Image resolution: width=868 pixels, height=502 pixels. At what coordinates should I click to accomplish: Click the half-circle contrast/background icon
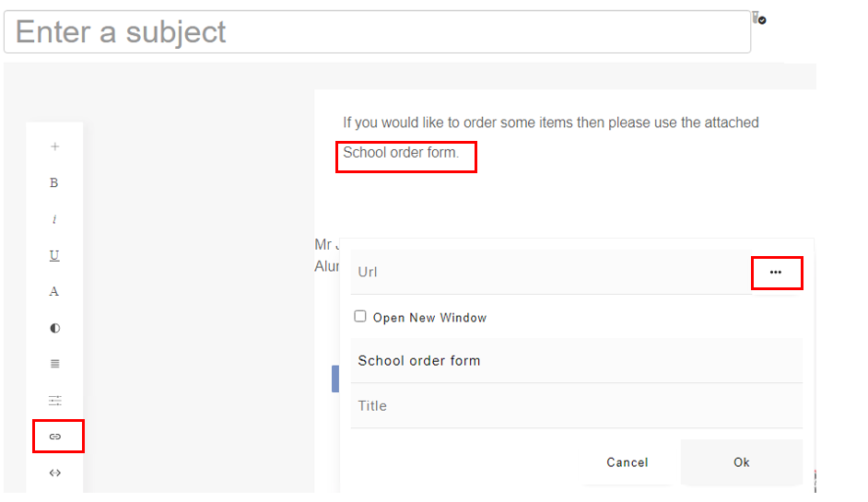pos(54,328)
